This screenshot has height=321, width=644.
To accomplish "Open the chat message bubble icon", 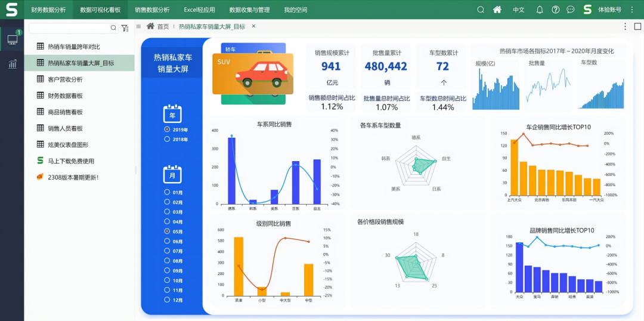I will 571,10.
